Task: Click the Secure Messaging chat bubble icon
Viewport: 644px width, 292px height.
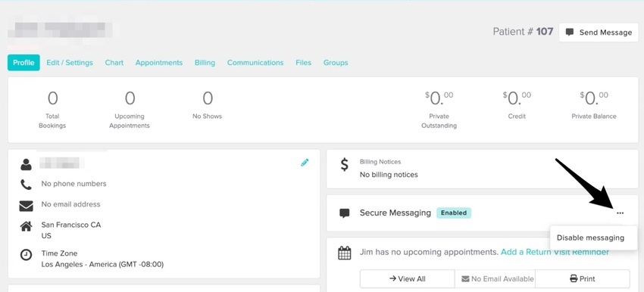Action: (345, 213)
